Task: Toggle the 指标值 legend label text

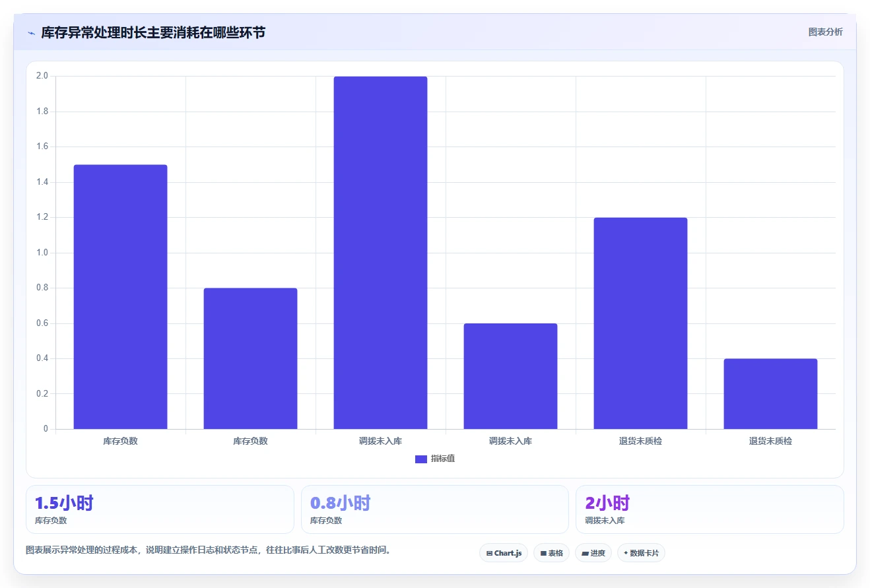Action: tap(443, 459)
